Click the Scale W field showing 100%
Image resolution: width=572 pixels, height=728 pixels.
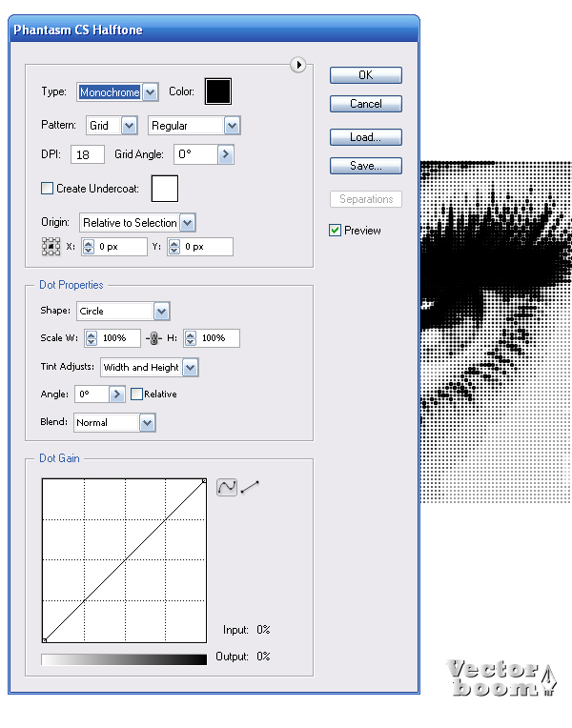coord(119,338)
